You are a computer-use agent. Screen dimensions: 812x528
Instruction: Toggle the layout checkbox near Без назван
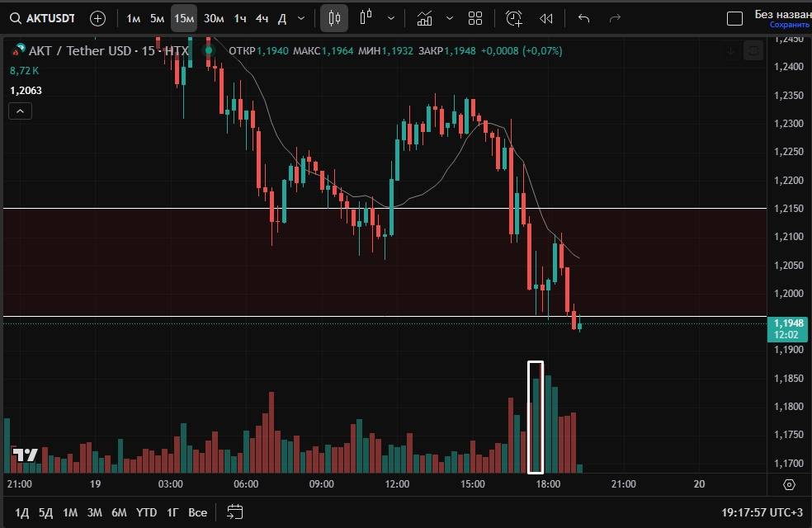pos(734,18)
